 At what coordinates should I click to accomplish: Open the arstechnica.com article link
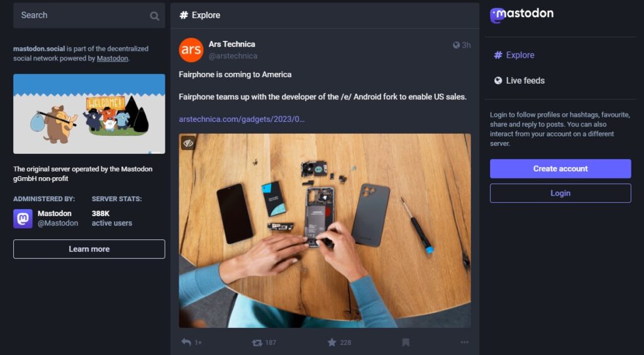pyautogui.click(x=241, y=119)
